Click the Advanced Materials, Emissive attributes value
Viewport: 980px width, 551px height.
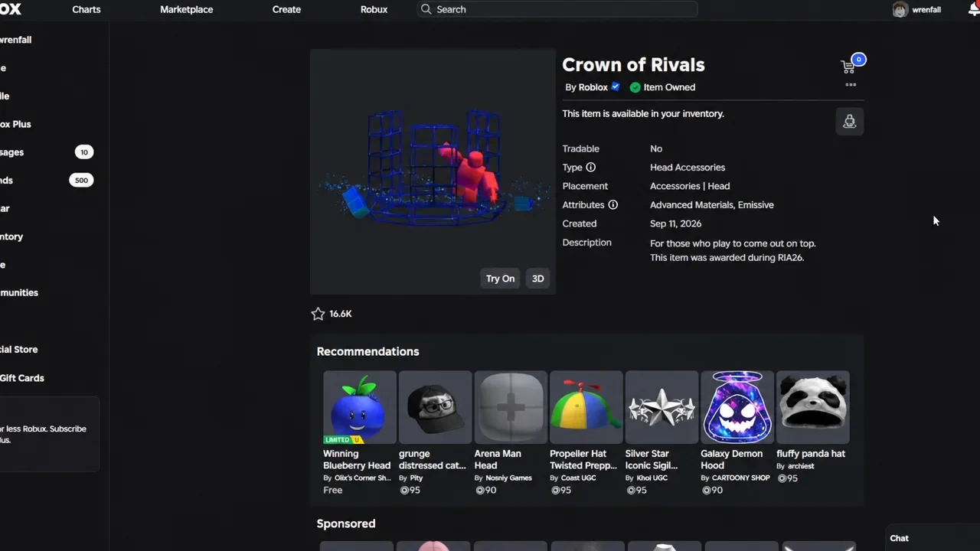click(x=712, y=205)
